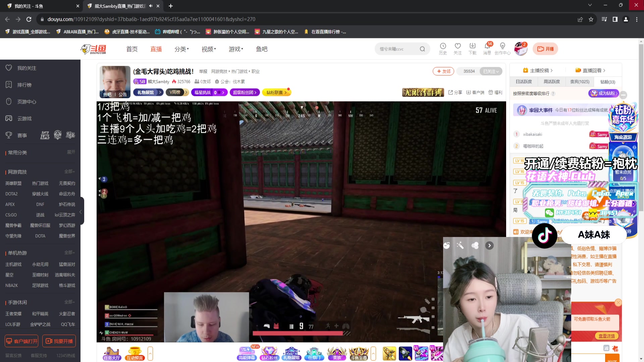Switch to the 周活跃度 tab
Viewport: 644px width, 362px height.
[551, 81]
